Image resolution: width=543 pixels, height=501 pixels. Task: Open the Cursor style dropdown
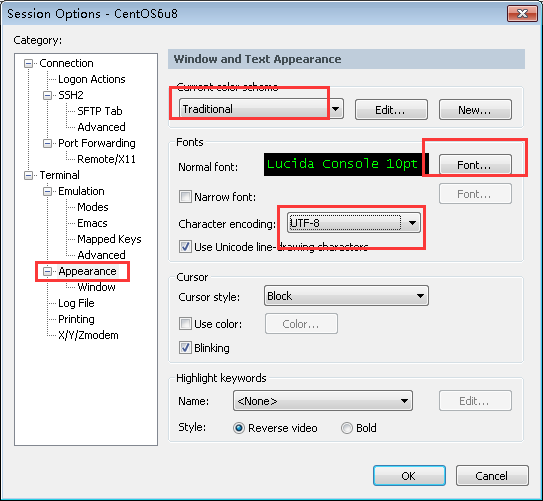(346, 296)
